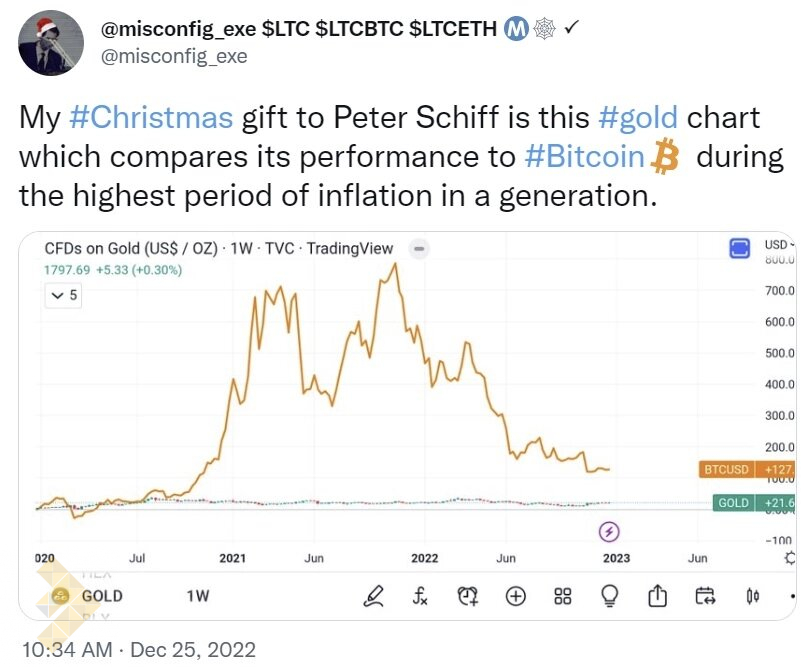Screen dimensions: 812x667
Task: Open the chart layout grid icon
Action: [563, 597]
